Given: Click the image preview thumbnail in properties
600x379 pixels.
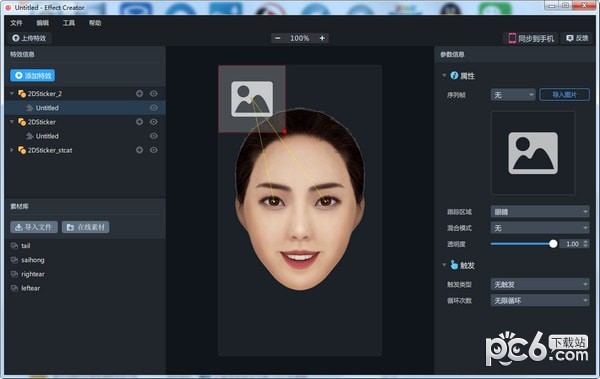Looking at the screenshot, I should click(533, 153).
